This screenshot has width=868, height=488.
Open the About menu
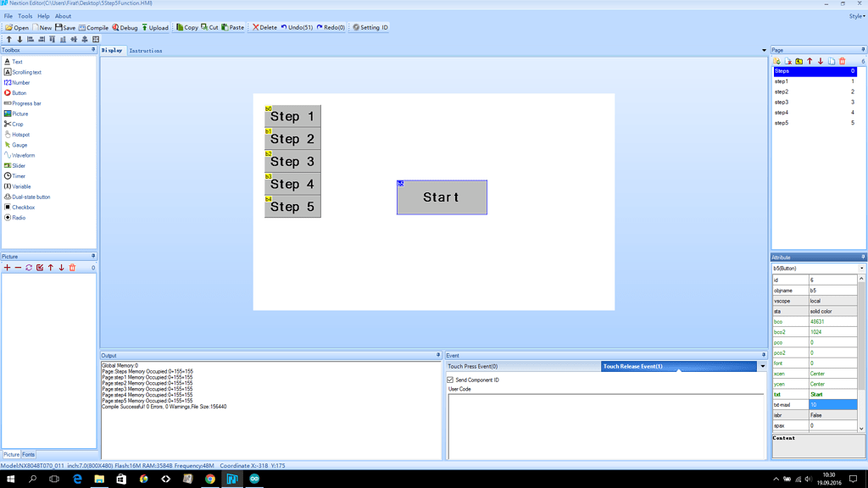click(x=63, y=16)
